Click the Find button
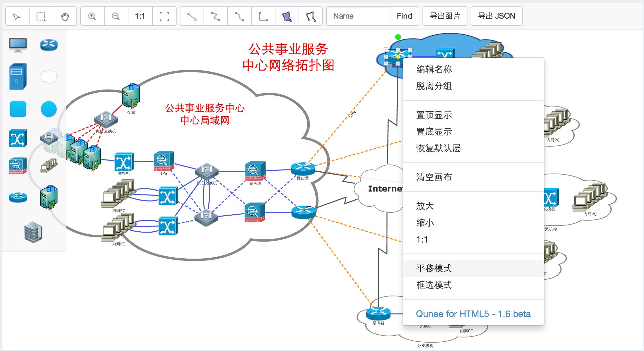644x351 pixels. 405,16
